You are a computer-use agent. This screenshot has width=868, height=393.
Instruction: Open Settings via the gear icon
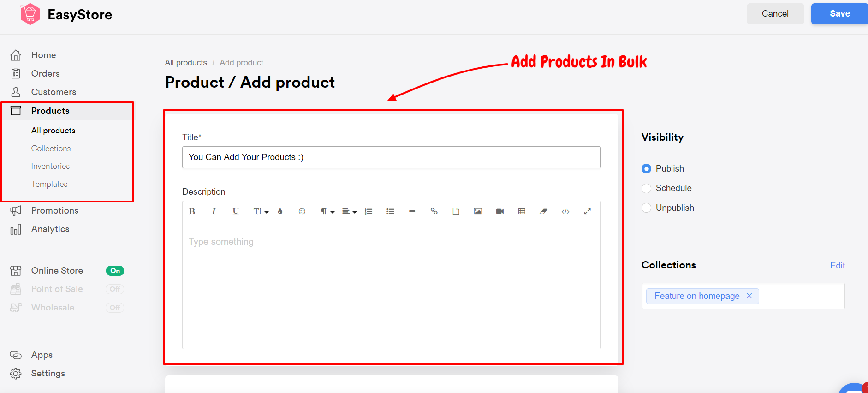point(16,374)
